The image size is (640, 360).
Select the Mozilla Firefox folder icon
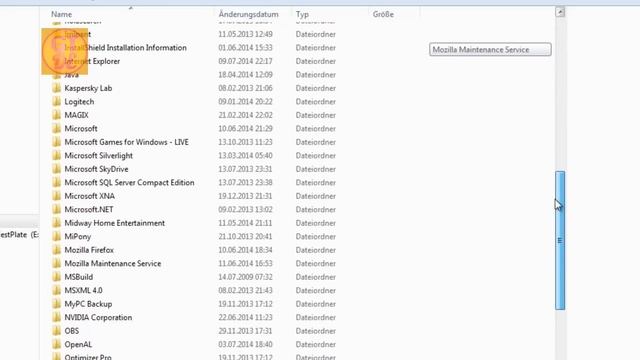pos(57,250)
